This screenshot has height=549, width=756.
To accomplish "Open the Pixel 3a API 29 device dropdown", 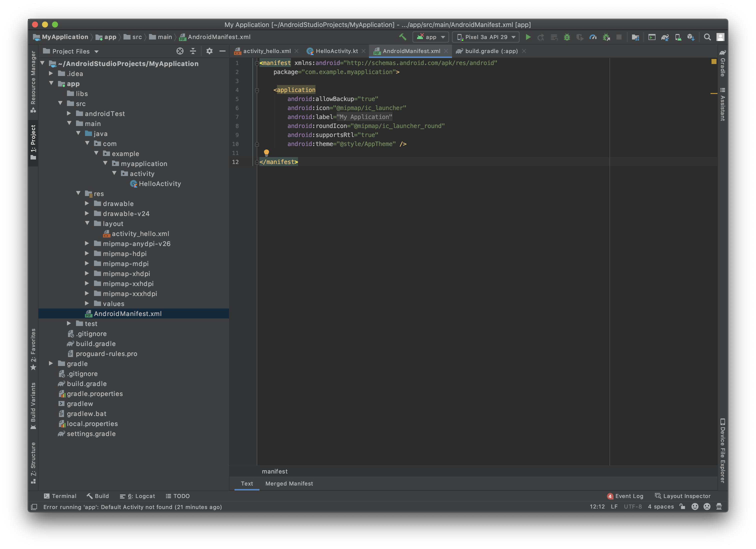I will click(486, 37).
